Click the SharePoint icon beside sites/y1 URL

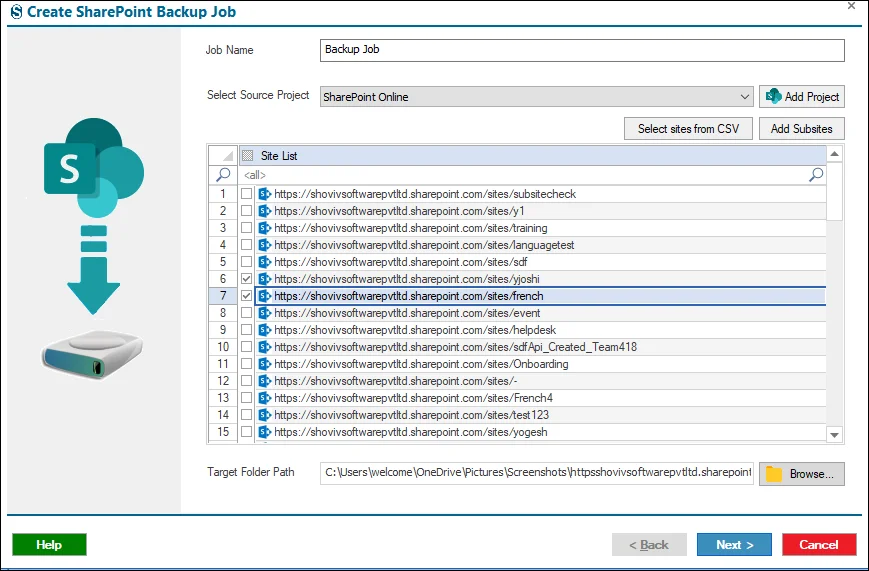(x=265, y=211)
